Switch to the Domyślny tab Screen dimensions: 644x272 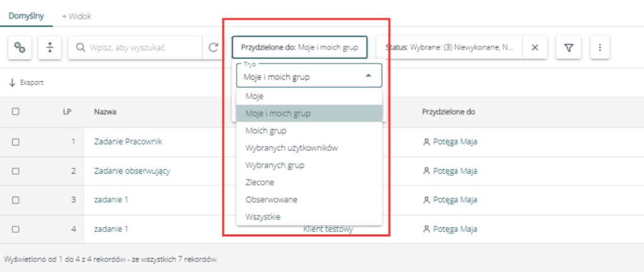coord(26,16)
